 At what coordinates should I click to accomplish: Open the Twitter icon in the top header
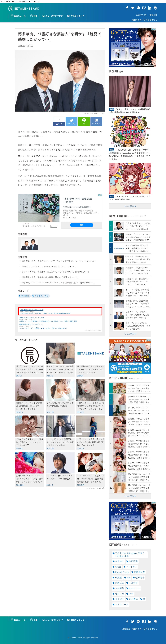click(x=133, y=8)
